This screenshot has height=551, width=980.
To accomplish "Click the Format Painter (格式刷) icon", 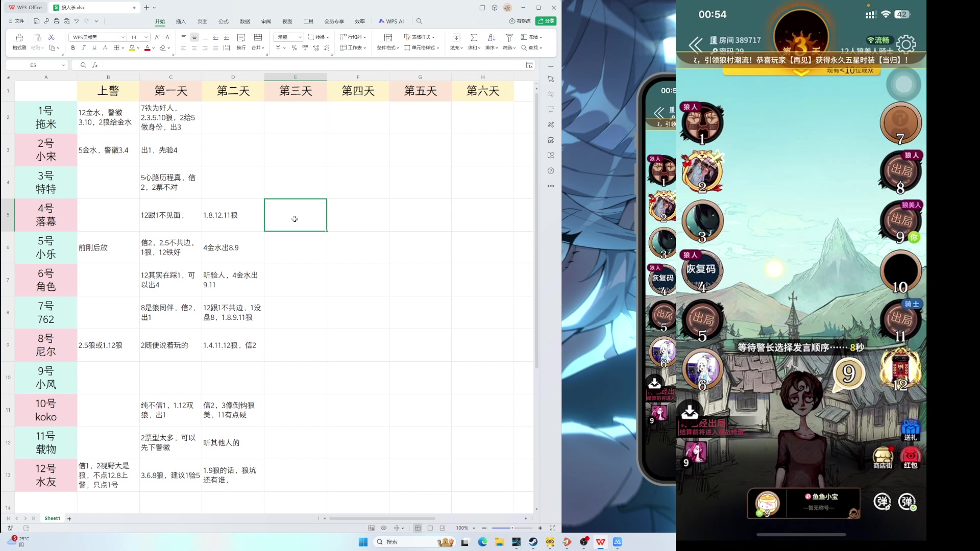I will point(19,38).
